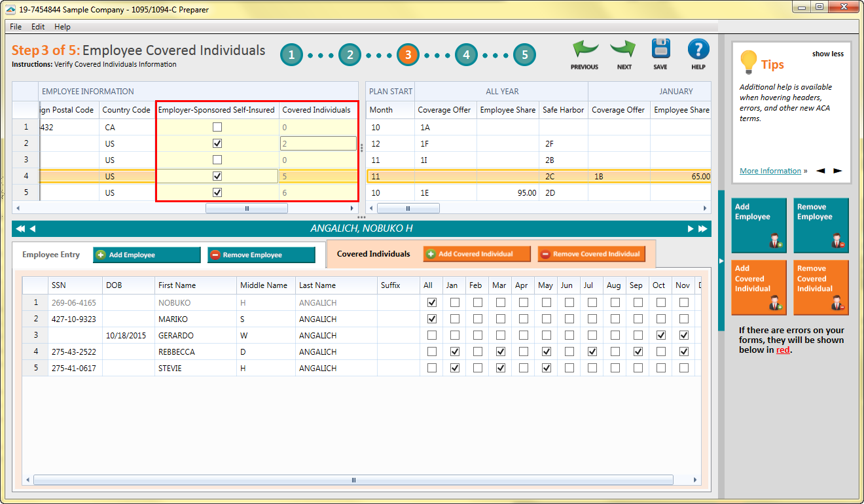The width and height of the screenshot is (864, 504).
Task: Click the teal Add Employee tile
Action: (759, 225)
